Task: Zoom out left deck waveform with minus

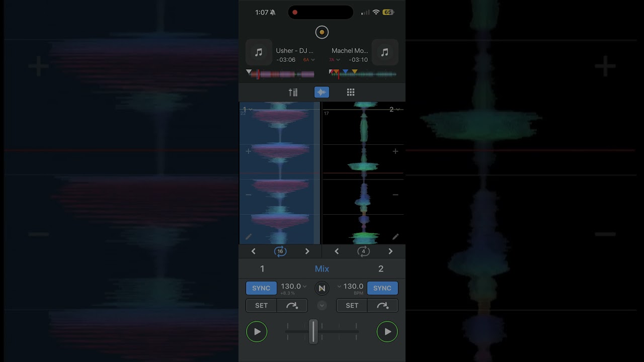Action: point(248,195)
